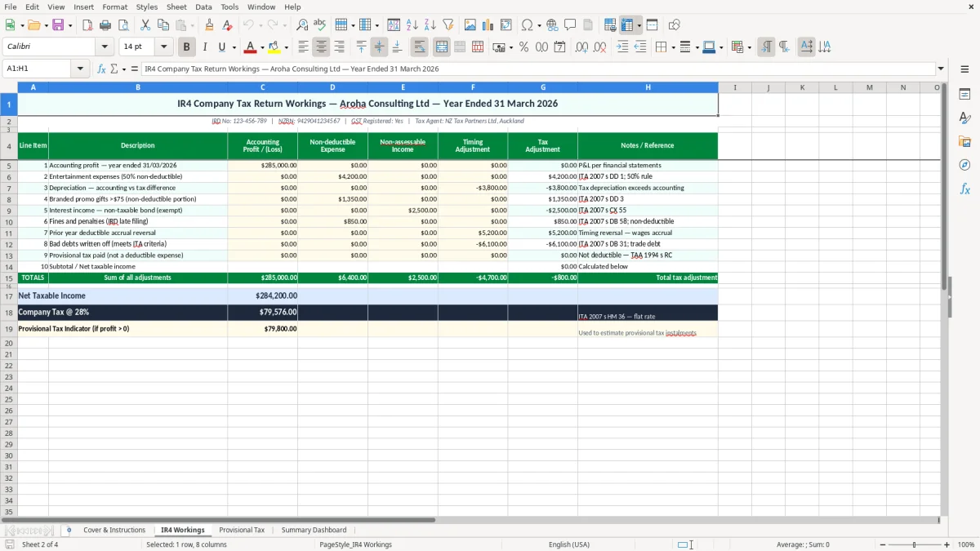
Task: Toggle the AutoFilter funnel icon
Action: pyautogui.click(x=448, y=25)
